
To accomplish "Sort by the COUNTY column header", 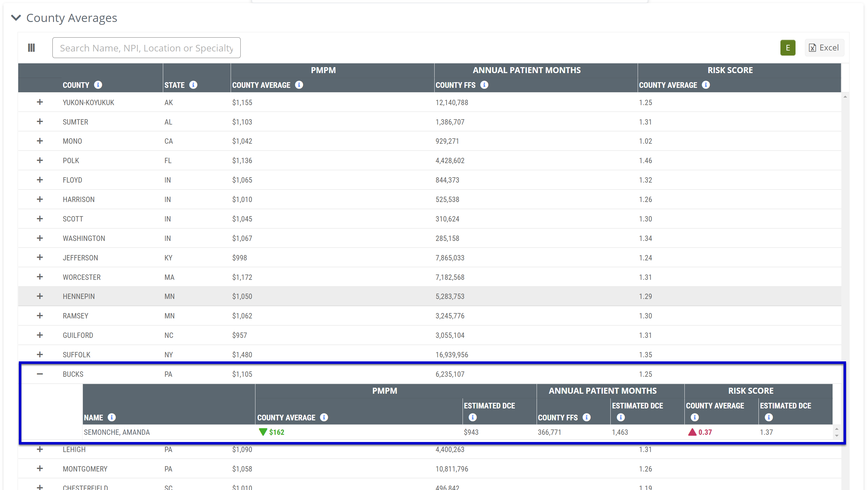I will click(x=76, y=85).
